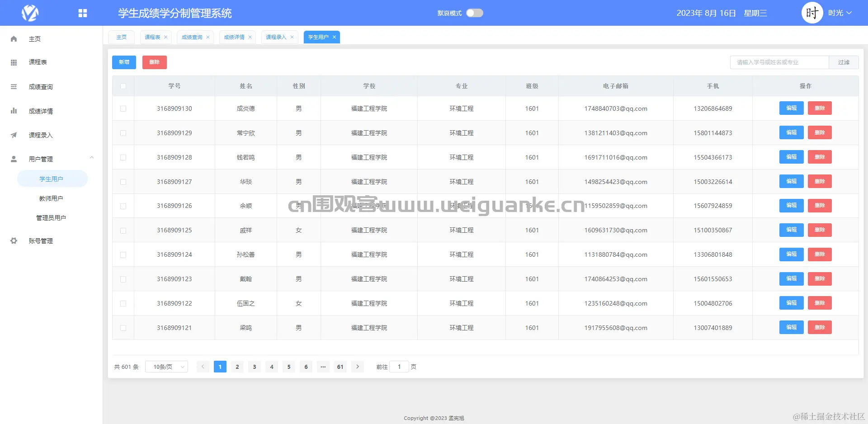Click the 2023年 8月 16日 date text
Viewport: 868px width, 424px height.
[706, 13]
